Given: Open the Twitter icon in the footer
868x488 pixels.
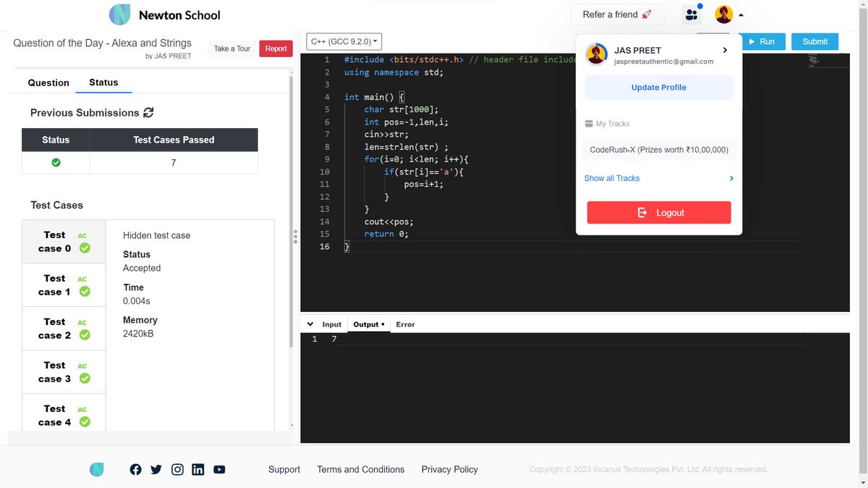Looking at the screenshot, I should tap(156, 469).
